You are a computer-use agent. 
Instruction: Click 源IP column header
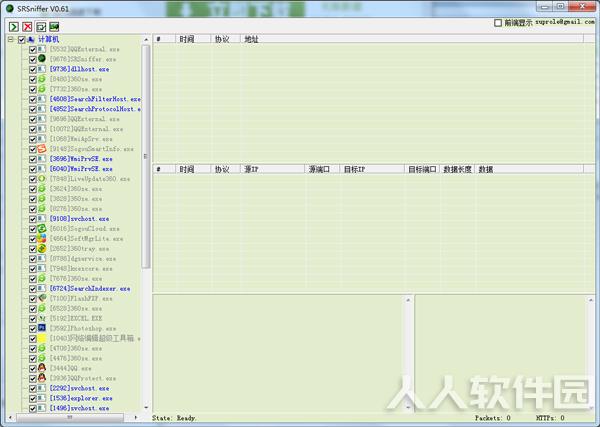click(272, 169)
